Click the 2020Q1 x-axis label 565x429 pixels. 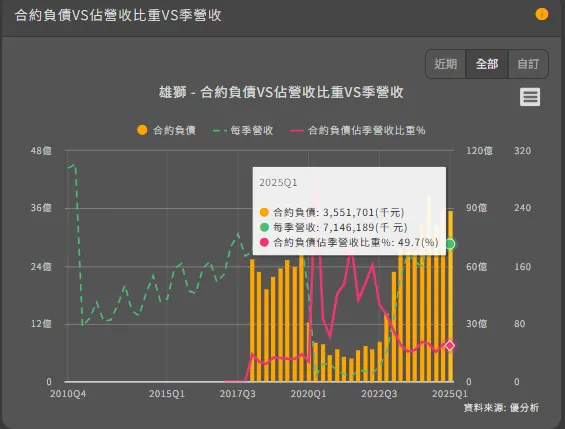(308, 394)
